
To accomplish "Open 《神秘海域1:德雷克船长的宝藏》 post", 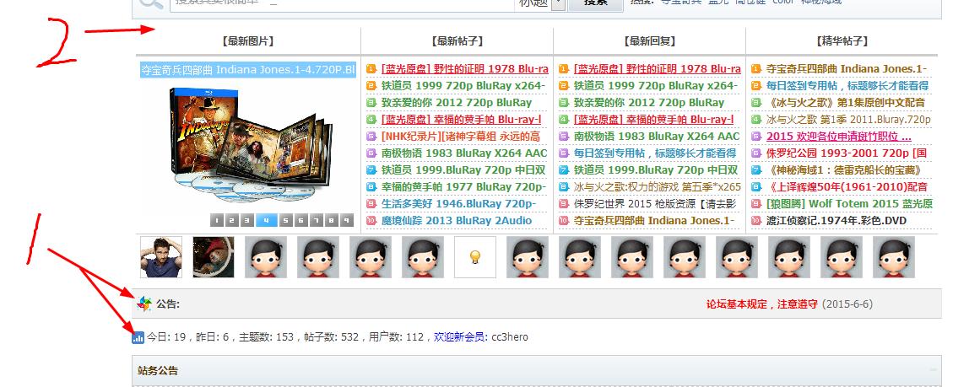I will click(844, 169).
